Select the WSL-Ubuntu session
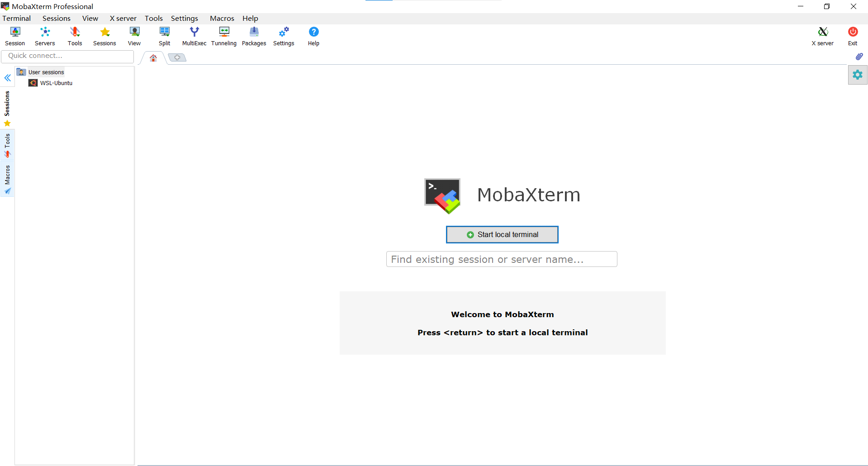The width and height of the screenshot is (868, 466). (51, 83)
